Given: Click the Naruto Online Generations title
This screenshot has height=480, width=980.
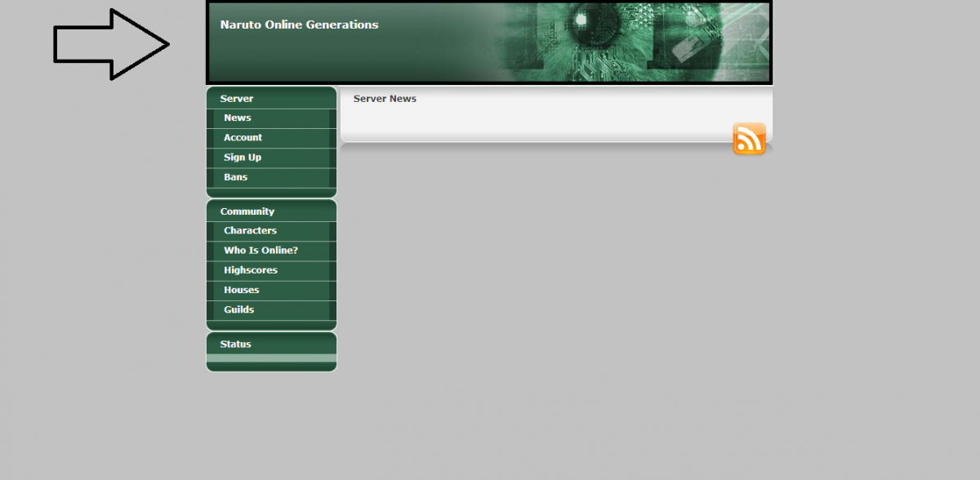Looking at the screenshot, I should click(299, 24).
